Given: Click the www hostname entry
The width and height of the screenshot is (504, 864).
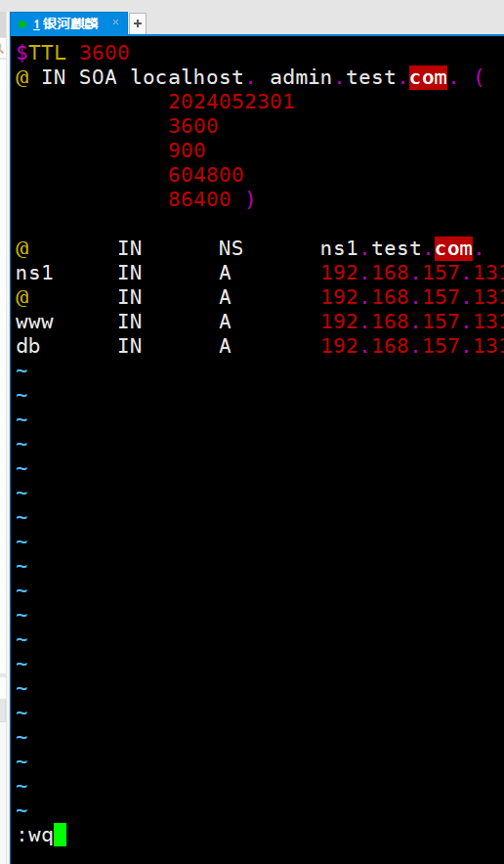Looking at the screenshot, I should (34, 322).
